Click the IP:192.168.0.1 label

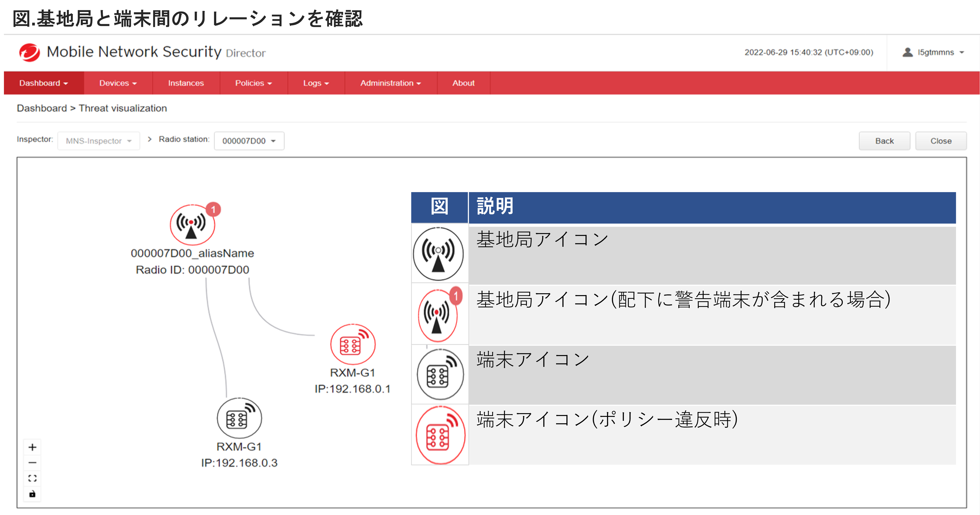click(x=353, y=389)
